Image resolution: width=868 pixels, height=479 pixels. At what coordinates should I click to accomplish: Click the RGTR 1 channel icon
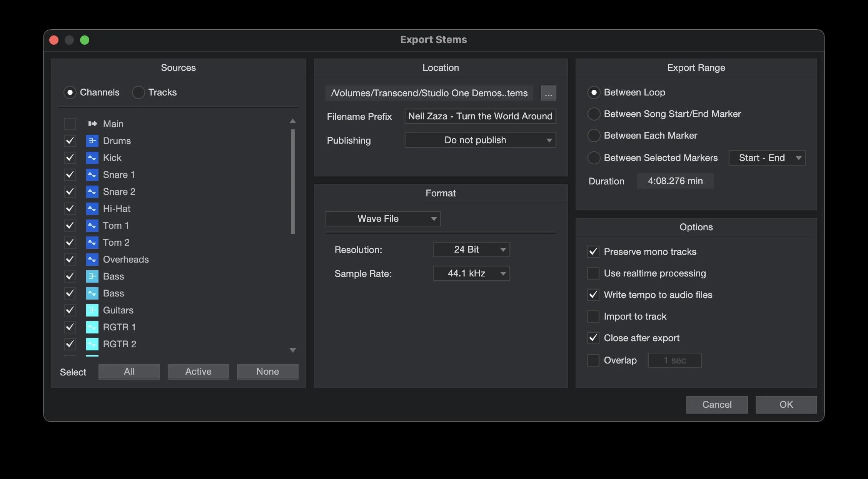(92, 327)
